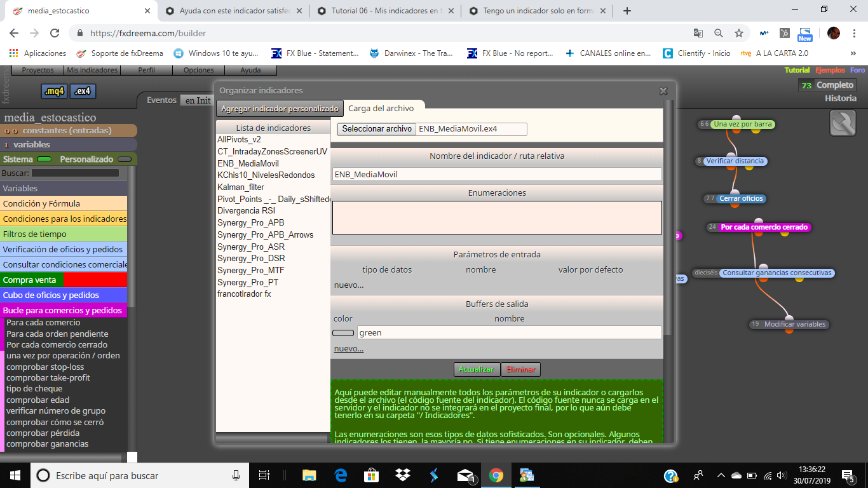
Task: Click the .ex4 export button
Action: [83, 91]
